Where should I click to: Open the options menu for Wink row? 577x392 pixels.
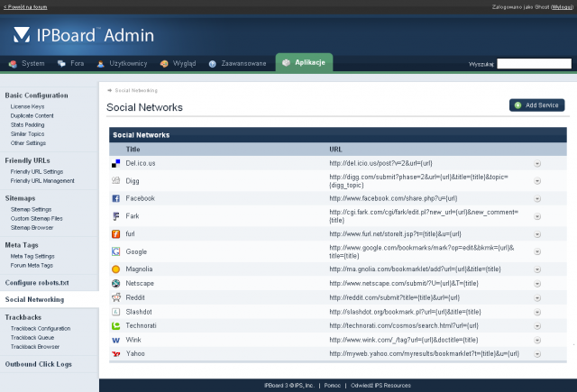537,340
